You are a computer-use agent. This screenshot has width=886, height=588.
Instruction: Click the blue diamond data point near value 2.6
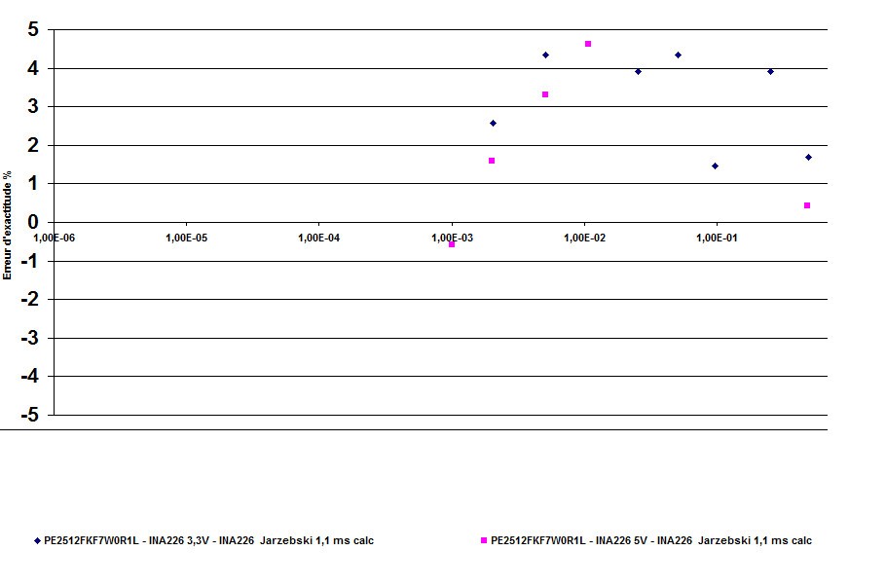[x=493, y=123]
